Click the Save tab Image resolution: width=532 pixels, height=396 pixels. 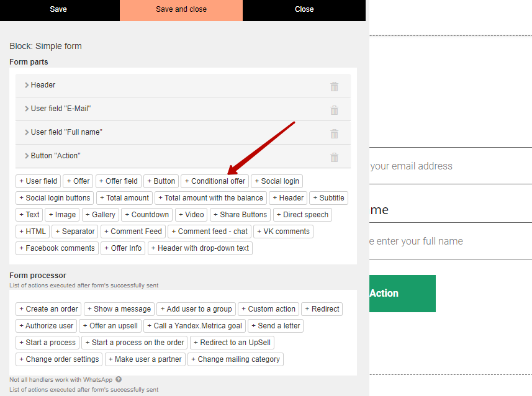tap(58, 9)
